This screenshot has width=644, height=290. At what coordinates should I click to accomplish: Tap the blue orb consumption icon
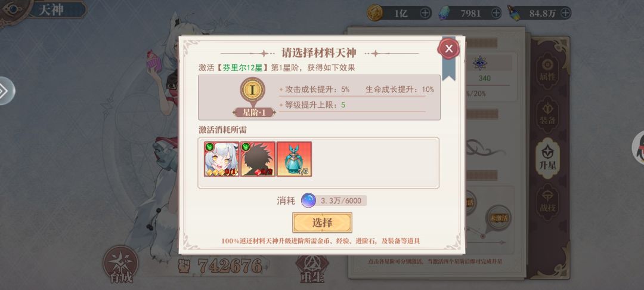point(308,200)
